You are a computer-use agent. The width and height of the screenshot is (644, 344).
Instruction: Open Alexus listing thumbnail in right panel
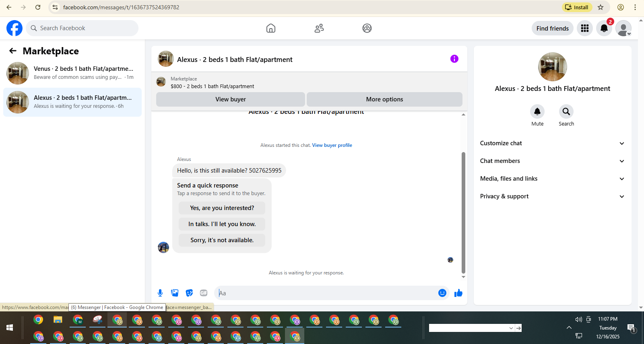(x=553, y=67)
